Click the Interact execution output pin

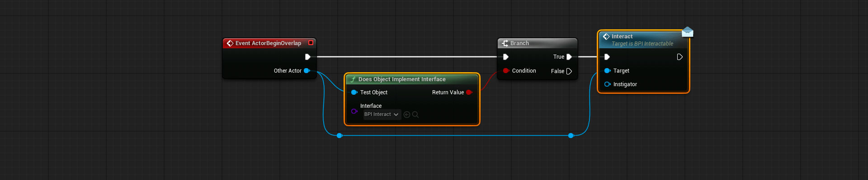pos(679,57)
